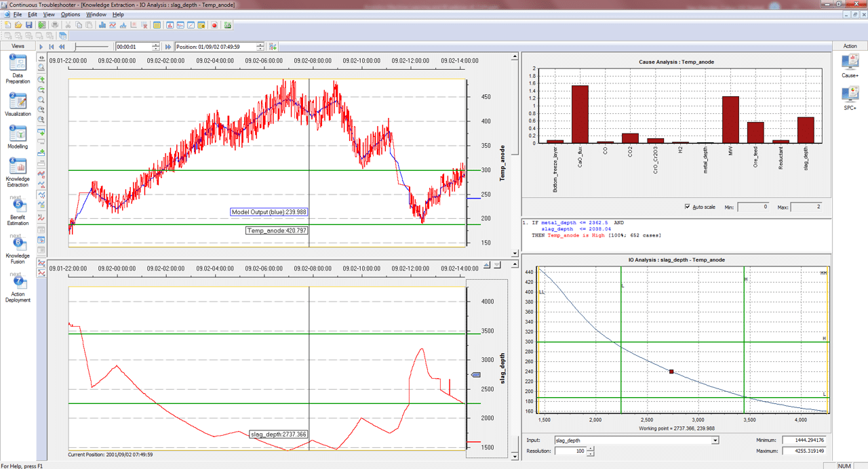Open the Modelling view icon
The height and width of the screenshot is (469, 868).
[18, 134]
